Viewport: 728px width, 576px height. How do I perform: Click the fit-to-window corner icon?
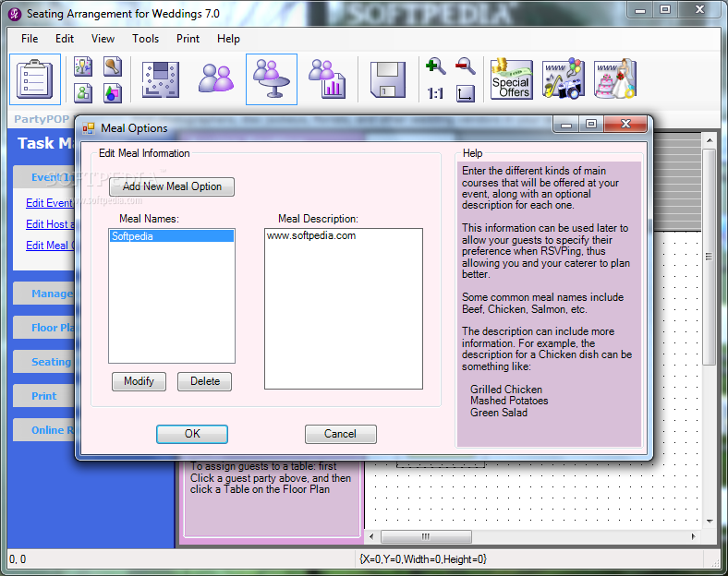(466, 93)
